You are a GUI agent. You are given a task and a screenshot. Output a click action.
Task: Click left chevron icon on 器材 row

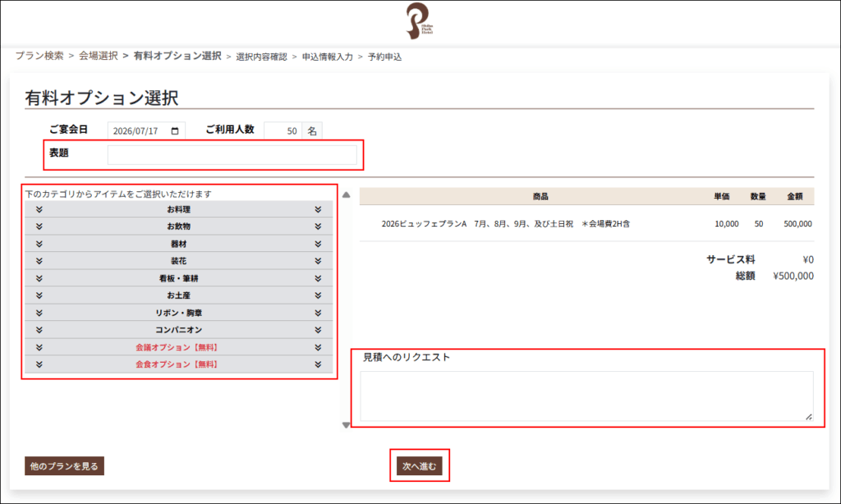pos(39,244)
